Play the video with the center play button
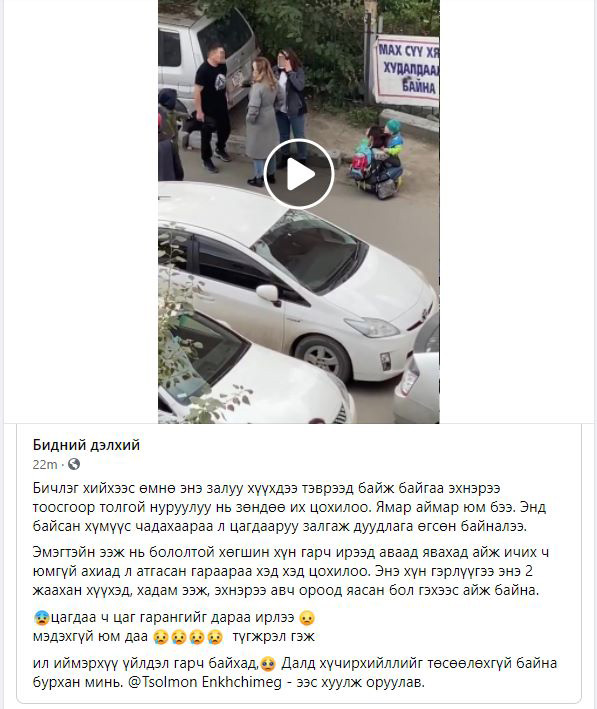This screenshot has height=709, width=597. 298,174
